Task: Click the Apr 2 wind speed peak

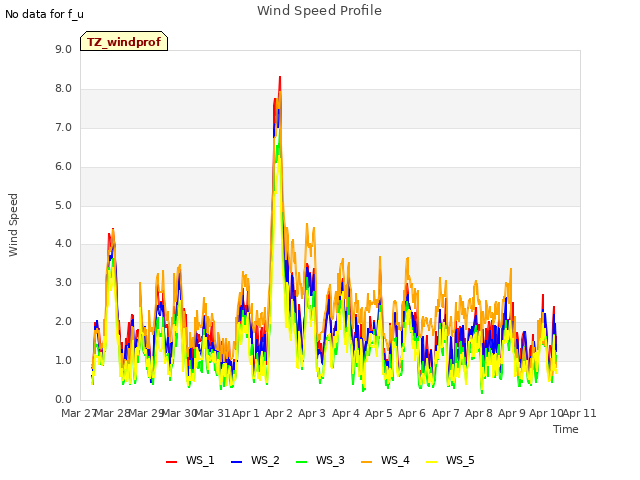Action: point(280,77)
